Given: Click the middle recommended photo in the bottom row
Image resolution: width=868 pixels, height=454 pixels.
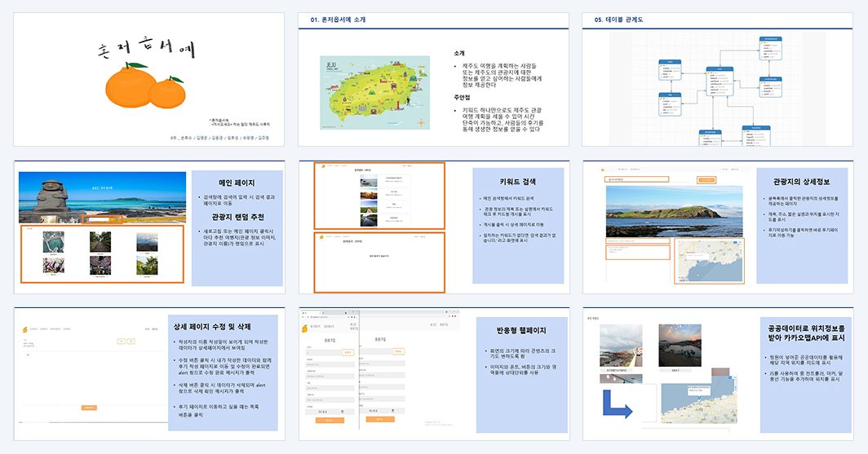Looking at the screenshot, I should click(x=100, y=266).
